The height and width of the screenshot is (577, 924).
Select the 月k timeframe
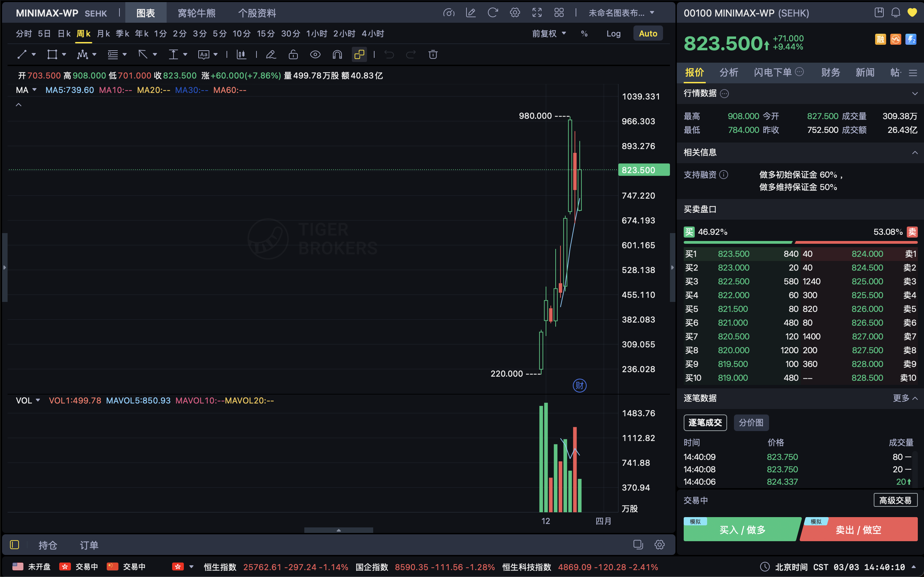pyautogui.click(x=103, y=34)
